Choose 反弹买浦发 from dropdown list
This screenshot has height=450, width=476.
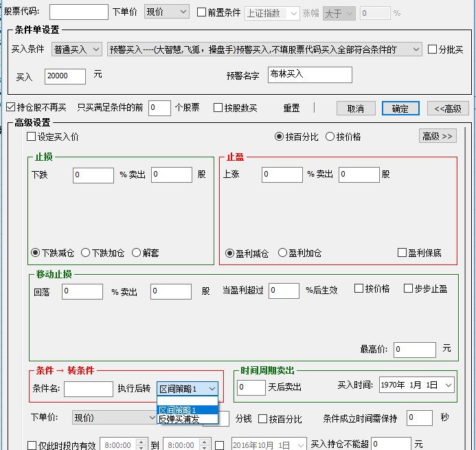pyautogui.click(x=179, y=419)
